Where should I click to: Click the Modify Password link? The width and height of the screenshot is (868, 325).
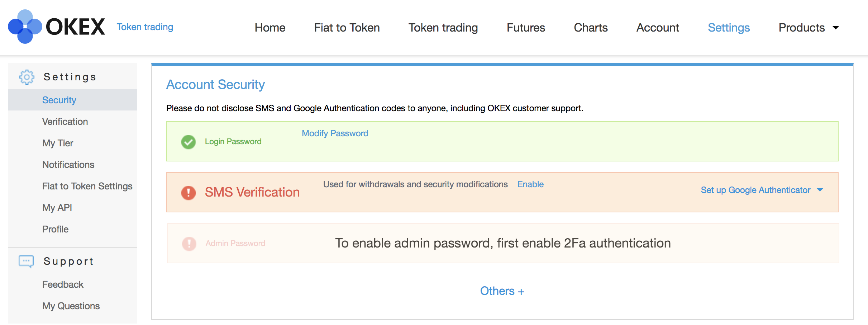click(x=335, y=133)
